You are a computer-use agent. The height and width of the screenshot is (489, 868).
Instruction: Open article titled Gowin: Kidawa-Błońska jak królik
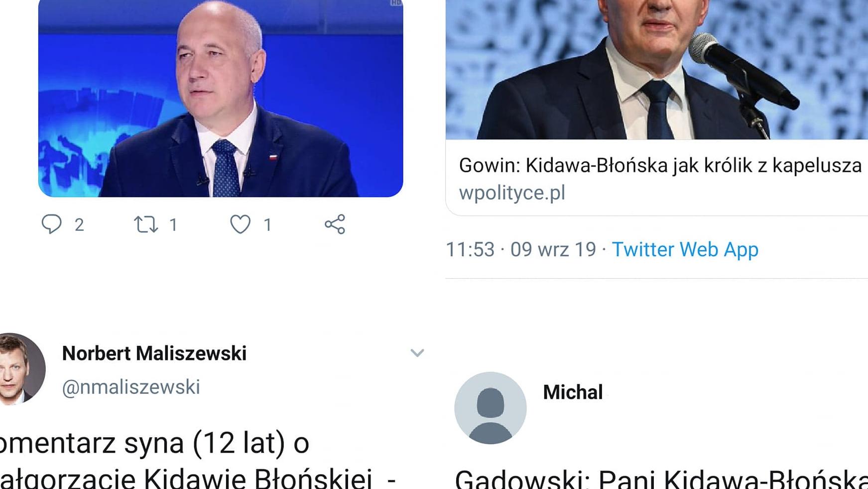click(x=660, y=165)
